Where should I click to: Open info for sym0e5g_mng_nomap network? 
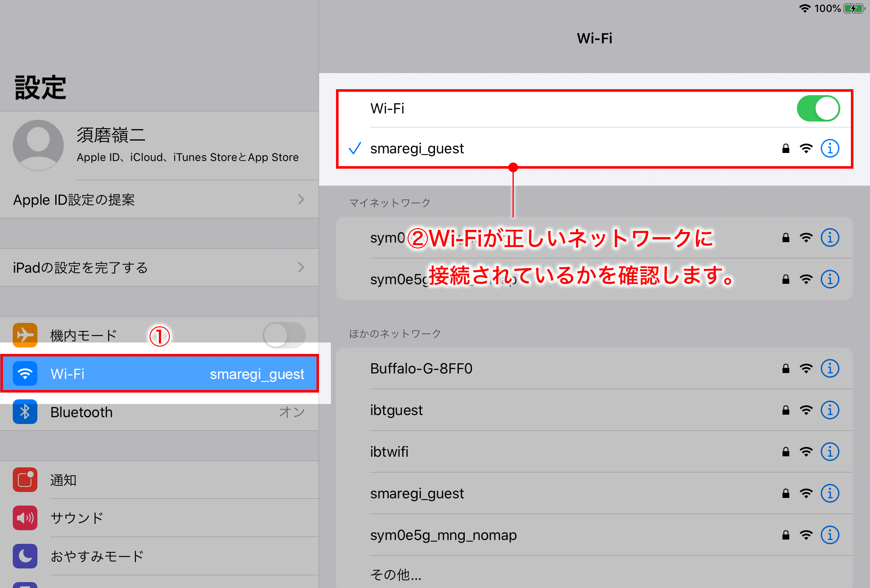(830, 535)
